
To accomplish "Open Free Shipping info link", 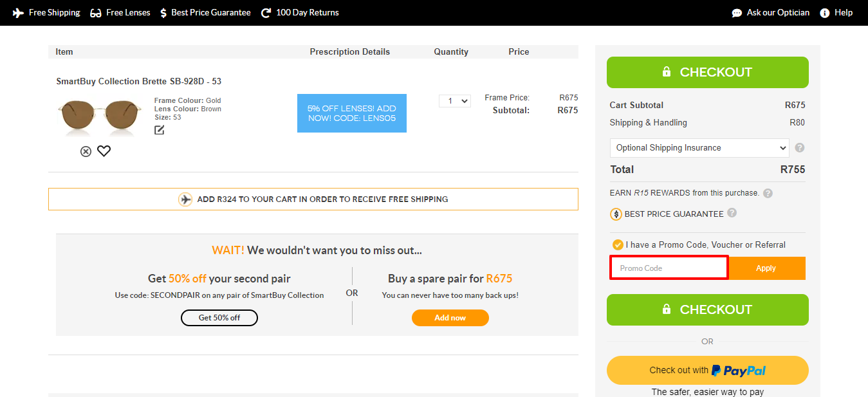I will point(55,13).
